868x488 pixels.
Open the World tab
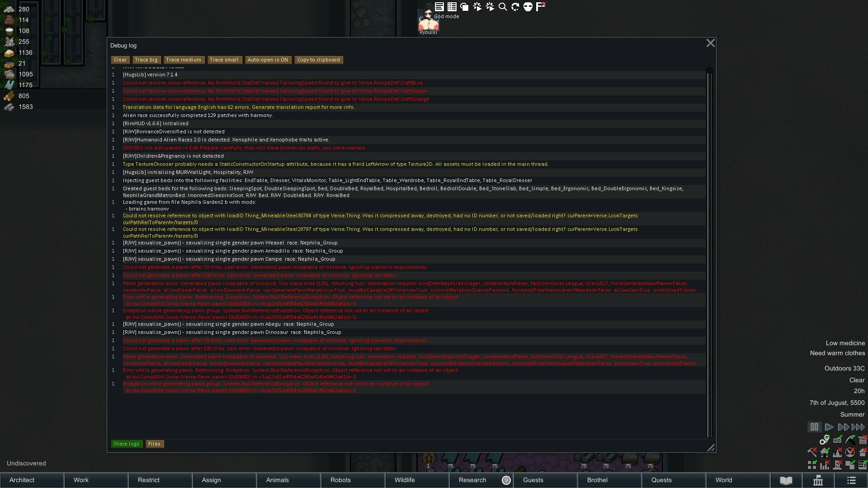tap(738, 480)
